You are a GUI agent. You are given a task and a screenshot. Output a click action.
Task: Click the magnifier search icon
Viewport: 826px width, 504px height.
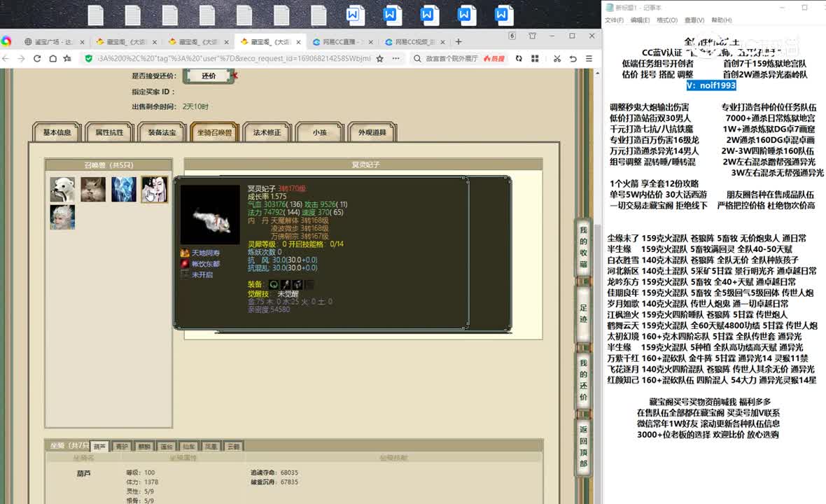point(417,59)
